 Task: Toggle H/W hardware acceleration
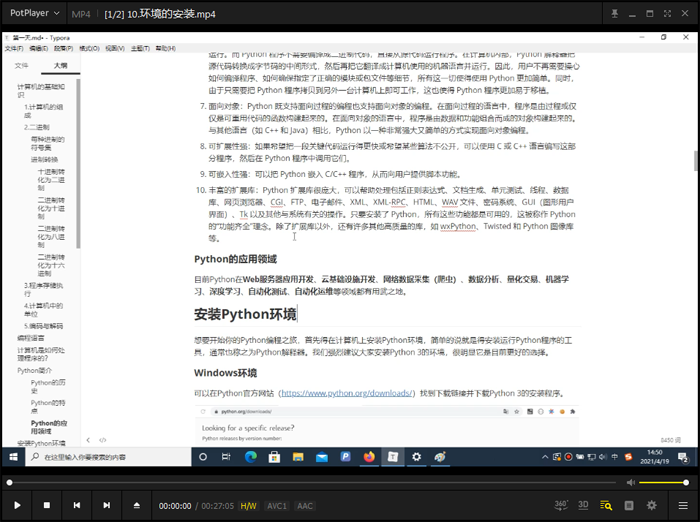coord(248,506)
